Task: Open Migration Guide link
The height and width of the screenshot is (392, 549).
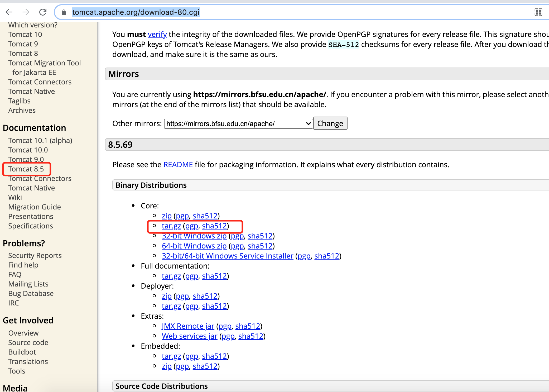Action: [x=35, y=207]
